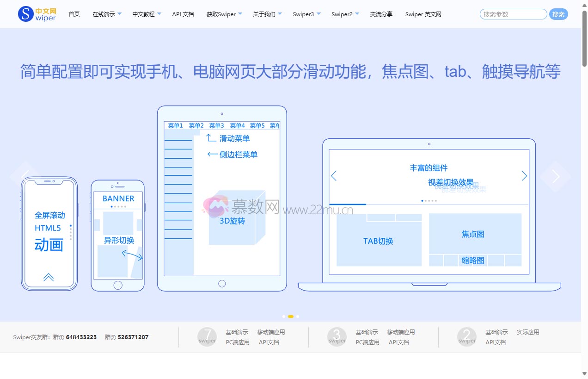Advance carousel with right arrow diamond
Image resolution: width=588 pixels, height=379 pixels.
pyautogui.click(x=555, y=176)
